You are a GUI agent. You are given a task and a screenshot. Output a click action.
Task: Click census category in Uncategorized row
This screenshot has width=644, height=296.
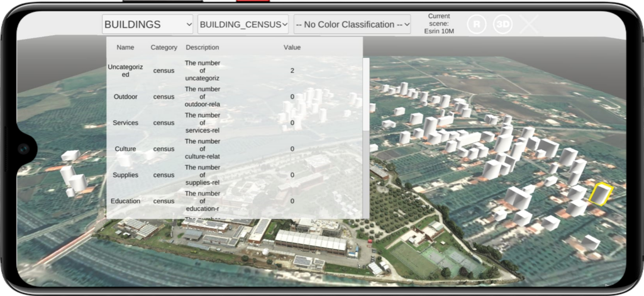coord(164,70)
